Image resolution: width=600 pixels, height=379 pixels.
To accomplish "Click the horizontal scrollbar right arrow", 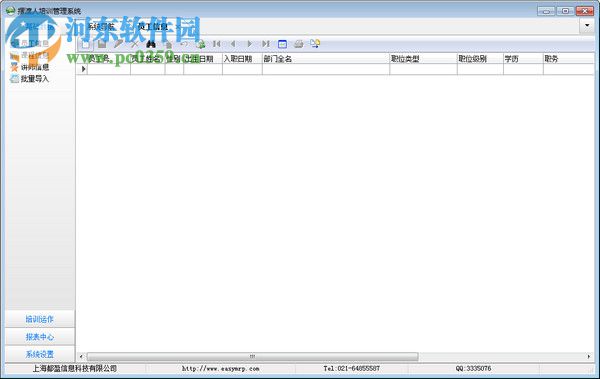I will 589,356.
